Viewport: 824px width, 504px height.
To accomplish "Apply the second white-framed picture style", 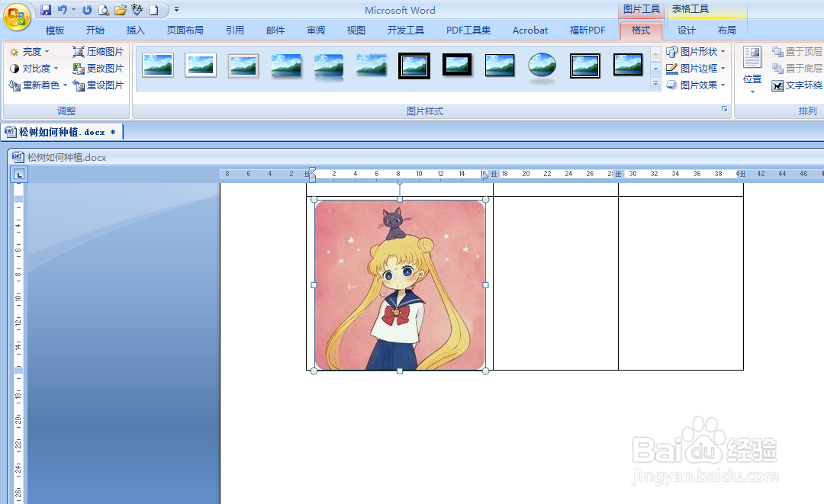I will pyautogui.click(x=200, y=66).
